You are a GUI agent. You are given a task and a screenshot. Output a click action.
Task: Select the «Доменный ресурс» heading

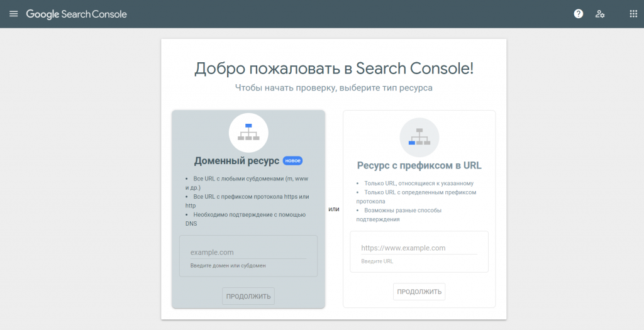point(236,161)
